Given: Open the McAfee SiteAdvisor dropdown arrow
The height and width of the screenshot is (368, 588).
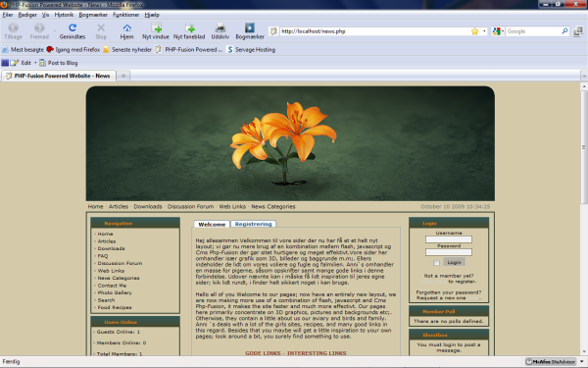Looking at the screenshot, I should tap(581, 361).
